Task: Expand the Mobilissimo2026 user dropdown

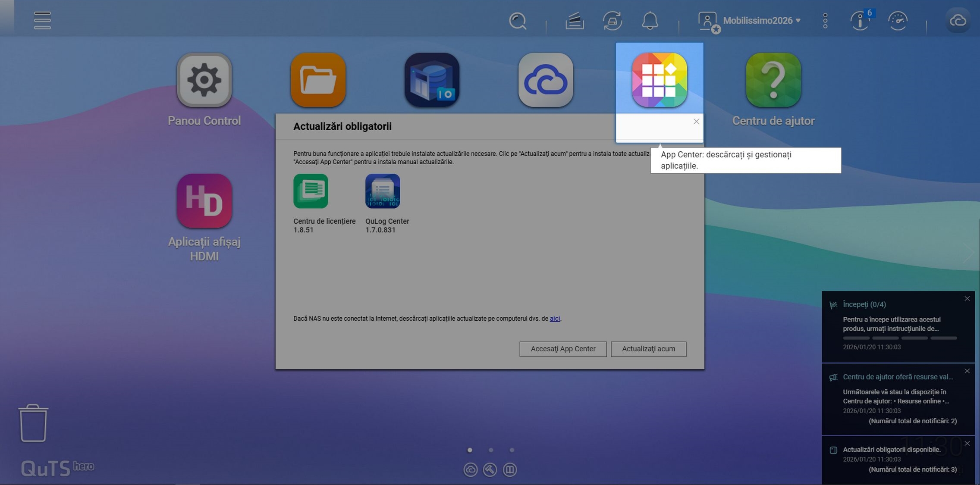Action: click(x=761, y=21)
